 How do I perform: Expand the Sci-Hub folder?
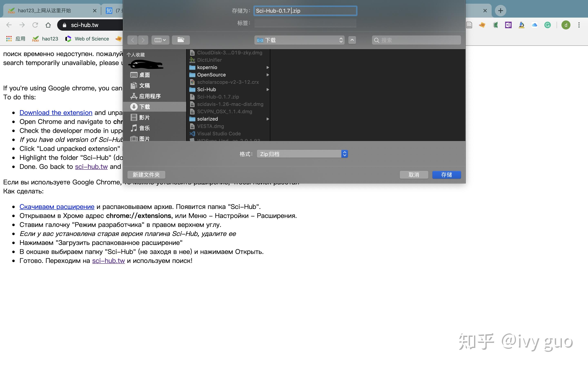click(x=268, y=90)
